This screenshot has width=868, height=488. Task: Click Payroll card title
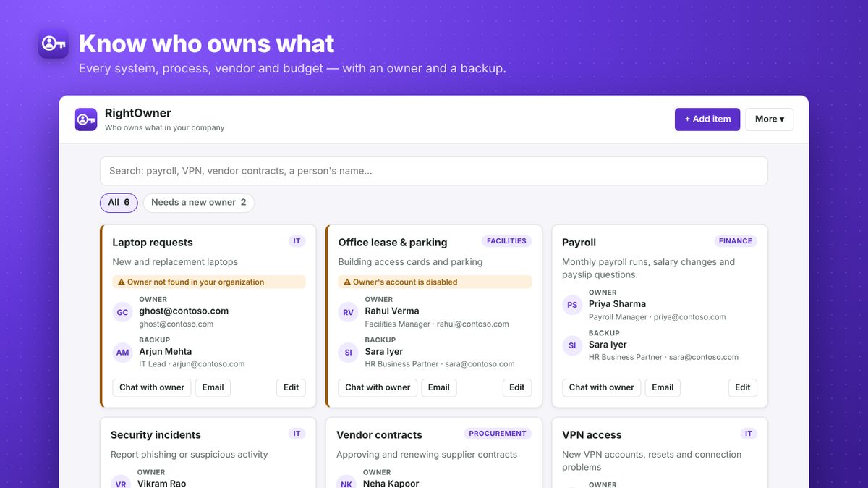[x=579, y=243]
